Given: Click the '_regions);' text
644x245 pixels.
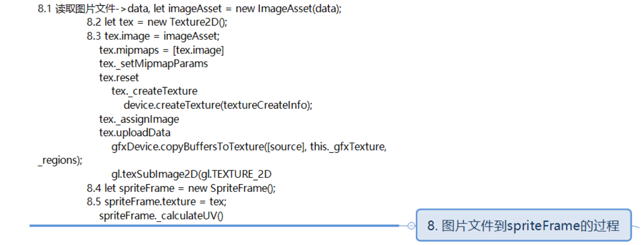Looking at the screenshot, I should [x=60, y=160].
